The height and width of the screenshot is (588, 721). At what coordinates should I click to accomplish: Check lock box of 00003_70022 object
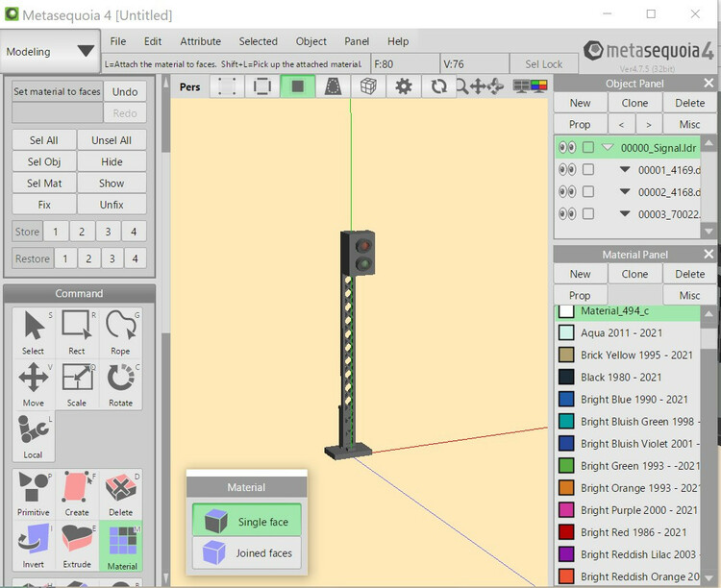588,214
